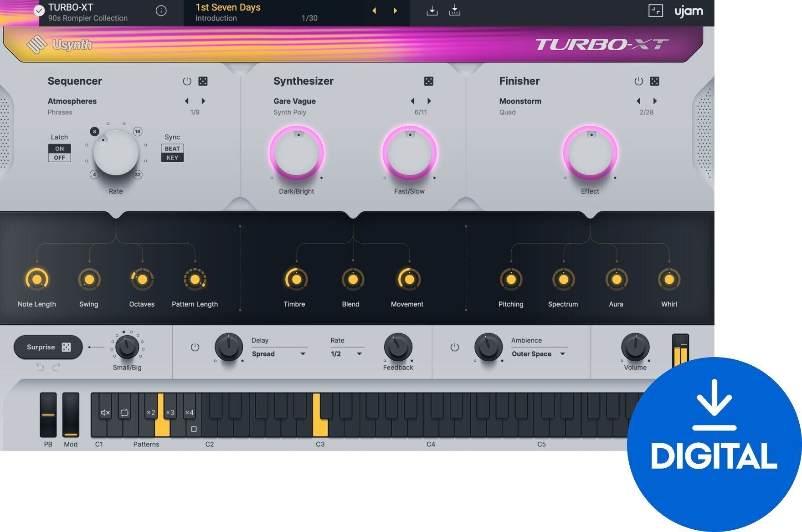Select the x4 pattern key

(x=189, y=413)
